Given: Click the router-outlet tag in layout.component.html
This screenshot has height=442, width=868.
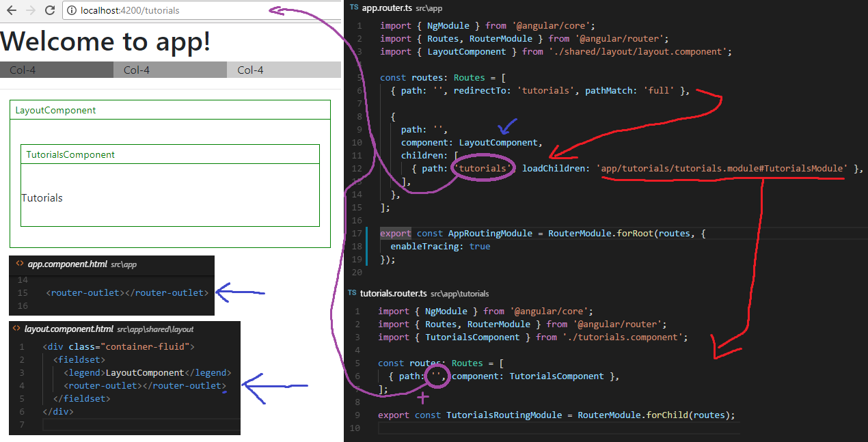Looking at the screenshot, I should (x=145, y=386).
